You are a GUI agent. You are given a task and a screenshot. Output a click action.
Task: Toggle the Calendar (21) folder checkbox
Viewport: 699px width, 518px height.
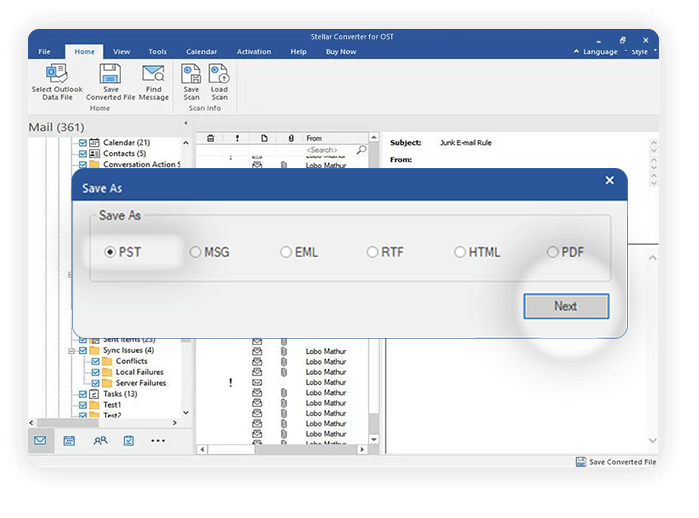(x=83, y=143)
